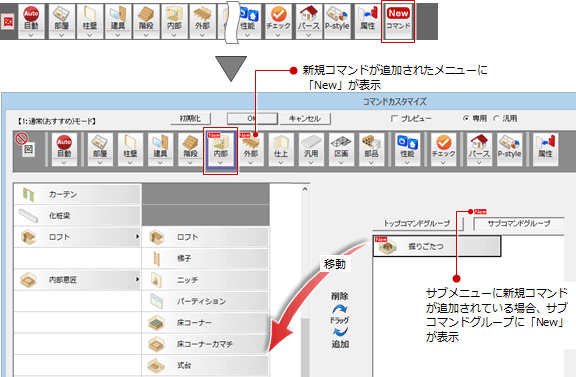Click the 性能 icon in dialog toolbar
The height and width of the screenshot is (377, 576).
pos(407,150)
